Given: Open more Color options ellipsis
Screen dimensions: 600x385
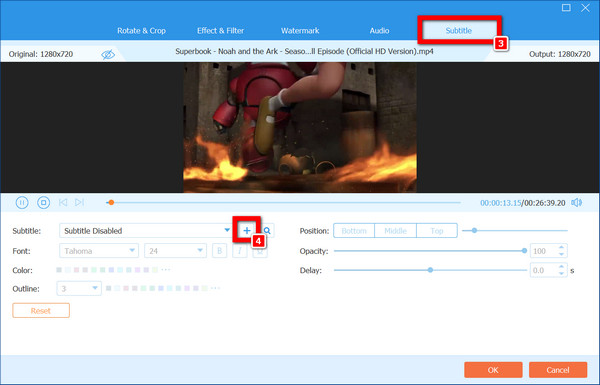Looking at the screenshot, I should pyautogui.click(x=166, y=270).
